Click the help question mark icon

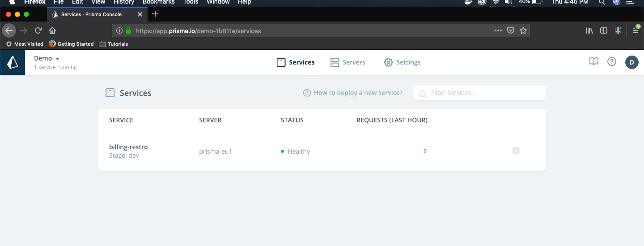[612, 62]
